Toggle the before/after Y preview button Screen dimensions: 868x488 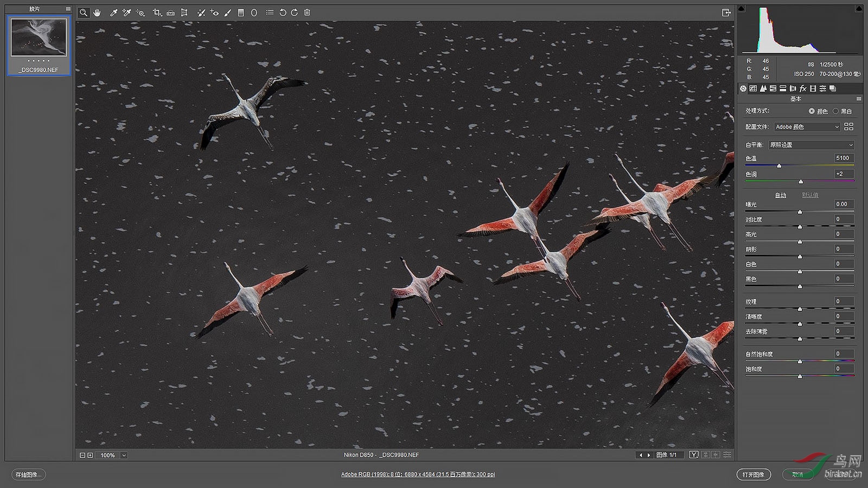coord(694,455)
